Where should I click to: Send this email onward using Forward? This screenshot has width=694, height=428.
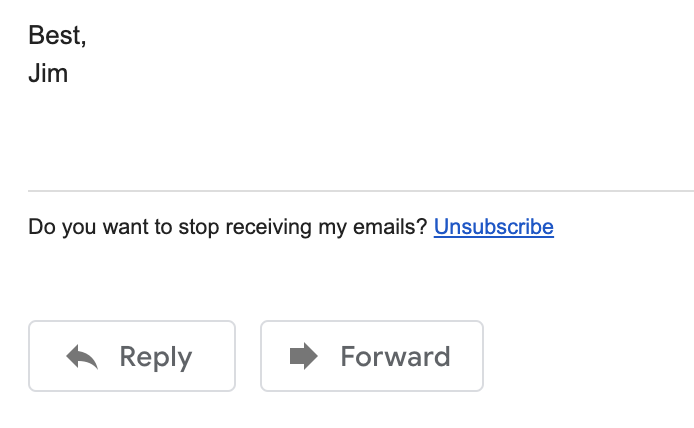pyautogui.click(x=372, y=356)
